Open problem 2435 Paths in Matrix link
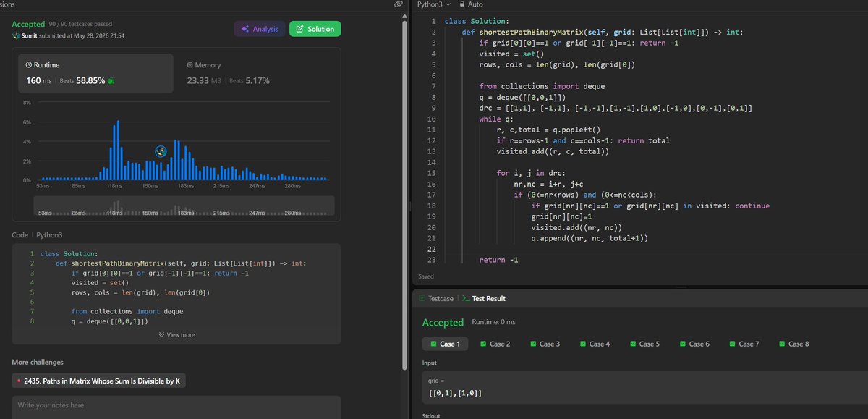This screenshot has height=419, width=868. (98, 381)
